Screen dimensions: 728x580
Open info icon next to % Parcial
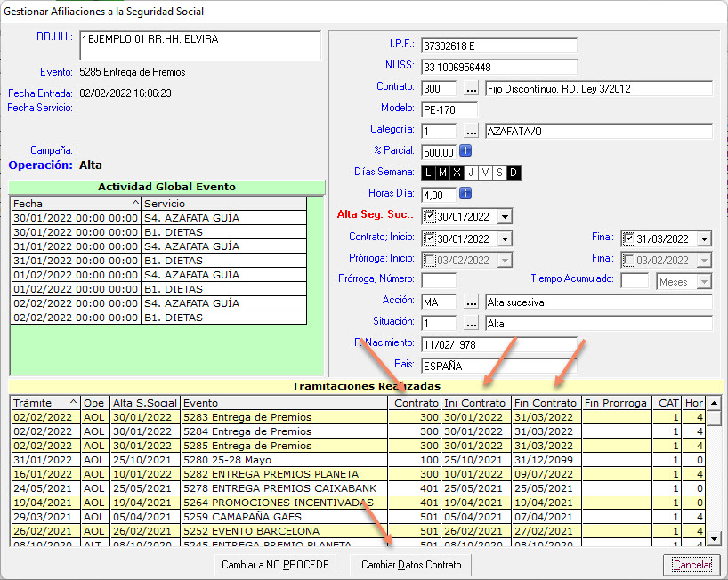[465, 151]
